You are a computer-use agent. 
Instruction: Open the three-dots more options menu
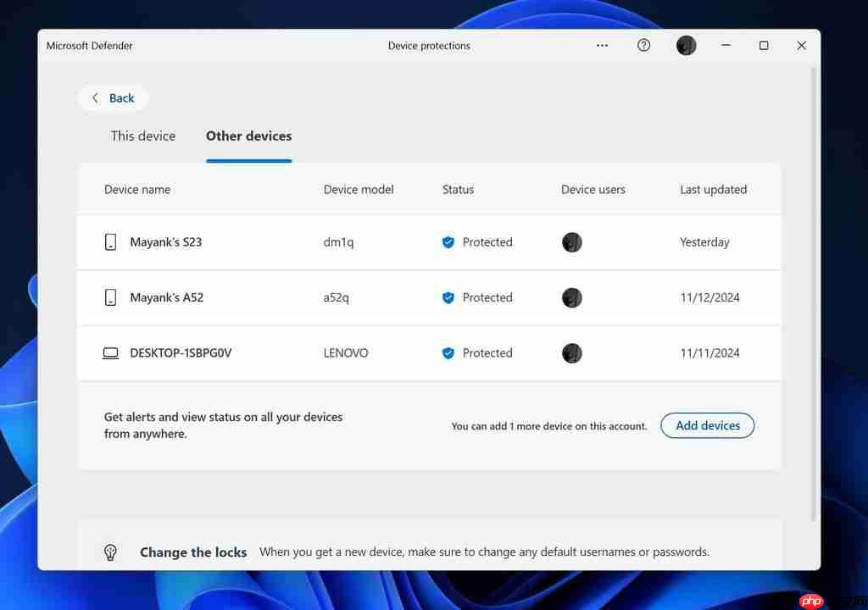pyautogui.click(x=603, y=46)
